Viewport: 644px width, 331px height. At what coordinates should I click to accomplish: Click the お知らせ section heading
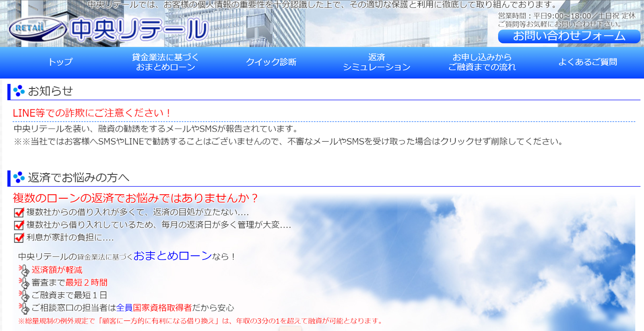pyautogui.click(x=50, y=91)
